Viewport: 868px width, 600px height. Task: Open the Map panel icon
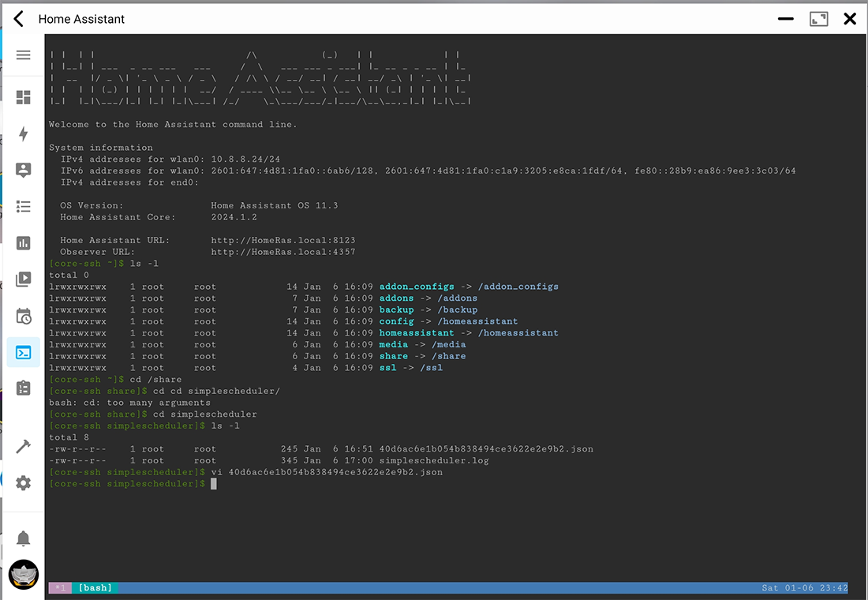(x=23, y=170)
